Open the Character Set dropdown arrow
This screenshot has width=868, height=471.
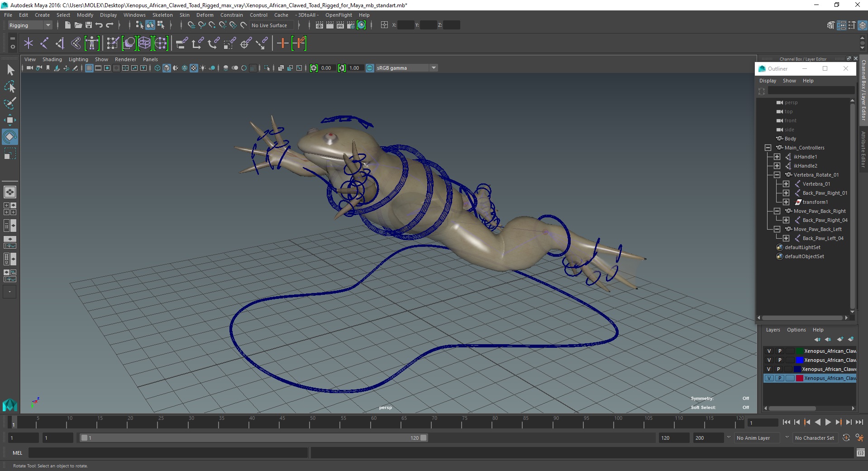point(787,437)
